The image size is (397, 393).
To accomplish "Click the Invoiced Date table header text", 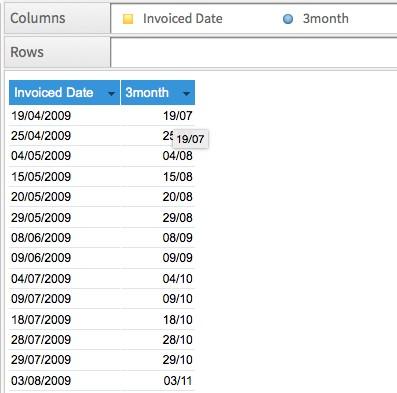I will tap(54, 92).
